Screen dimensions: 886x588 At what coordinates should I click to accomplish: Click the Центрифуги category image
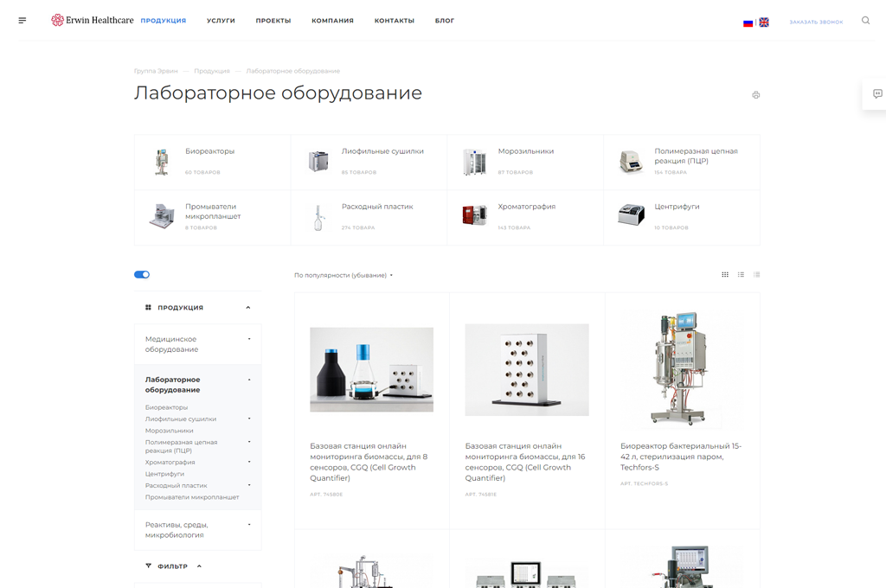[x=631, y=215]
